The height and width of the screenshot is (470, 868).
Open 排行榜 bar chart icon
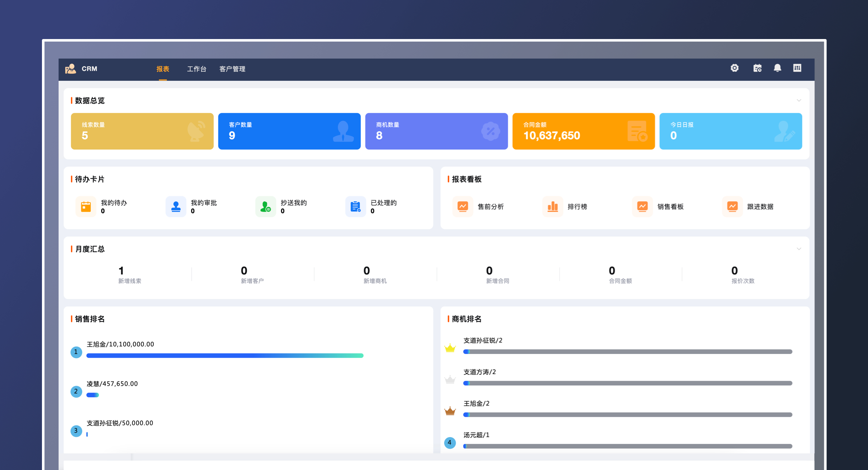[552, 206]
